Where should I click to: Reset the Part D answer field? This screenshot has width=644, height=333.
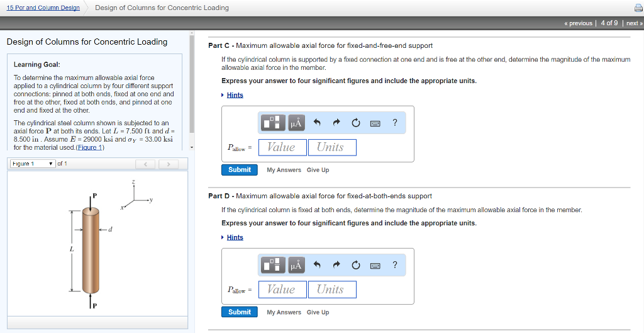(x=356, y=265)
